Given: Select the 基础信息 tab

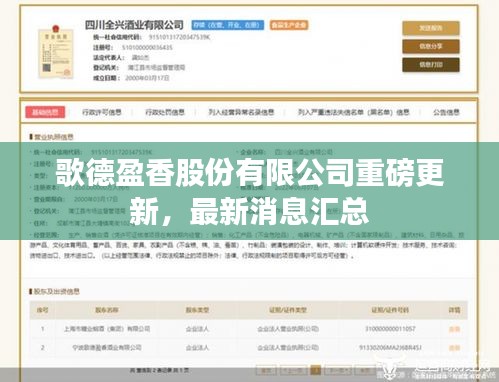Looking at the screenshot, I should pos(45,112).
